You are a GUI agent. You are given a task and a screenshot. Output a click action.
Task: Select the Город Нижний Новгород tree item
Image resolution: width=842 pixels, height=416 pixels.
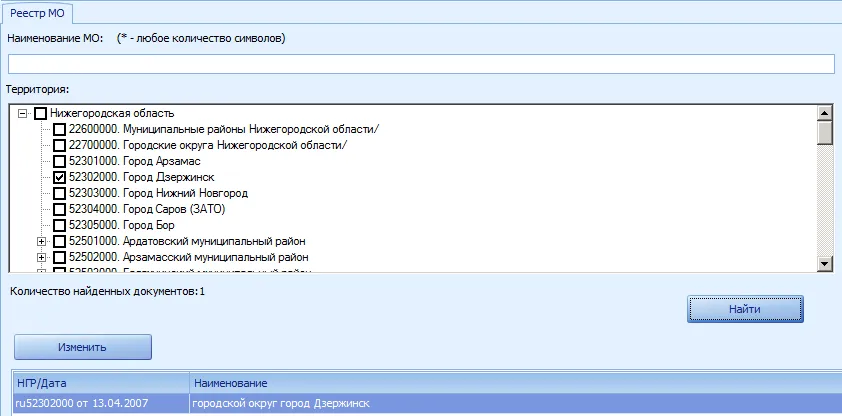[x=158, y=193]
